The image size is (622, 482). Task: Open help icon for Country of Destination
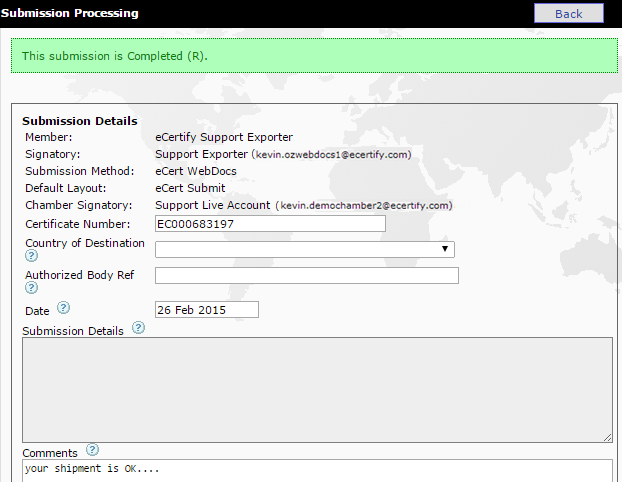(31, 256)
